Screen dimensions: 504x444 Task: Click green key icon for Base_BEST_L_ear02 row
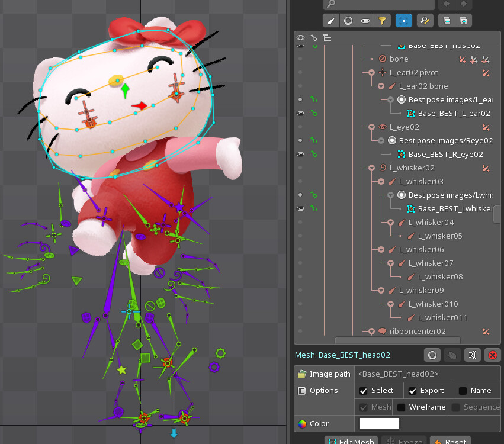[x=314, y=113]
